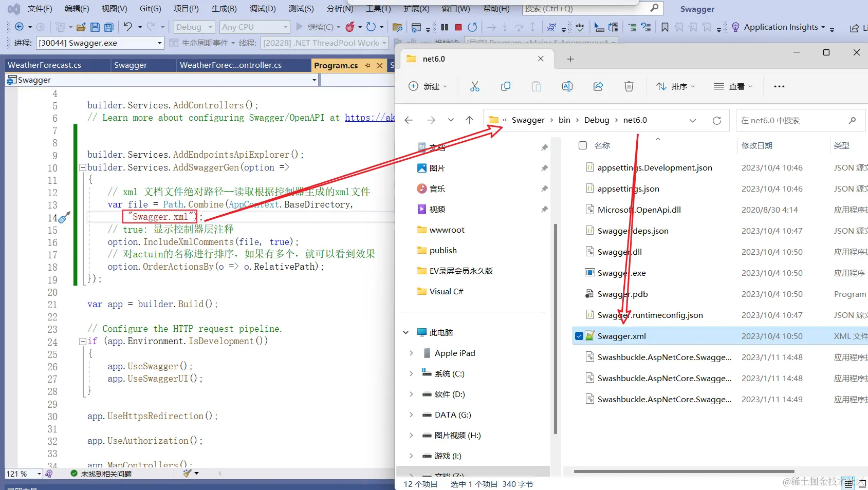The height and width of the screenshot is (490, 868).
Task: Click the navigation pane vertical scrollbar
Action: click(555, 329)
